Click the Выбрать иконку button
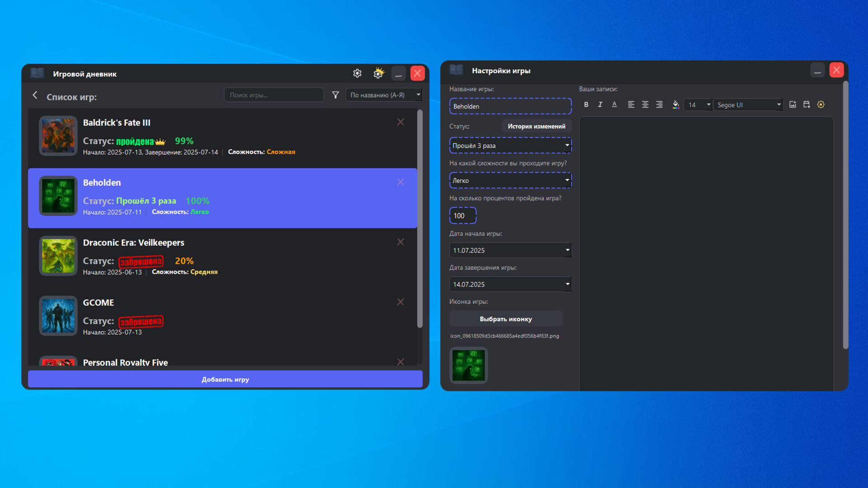This screenshot has width=868, height=488. point(505,319)
